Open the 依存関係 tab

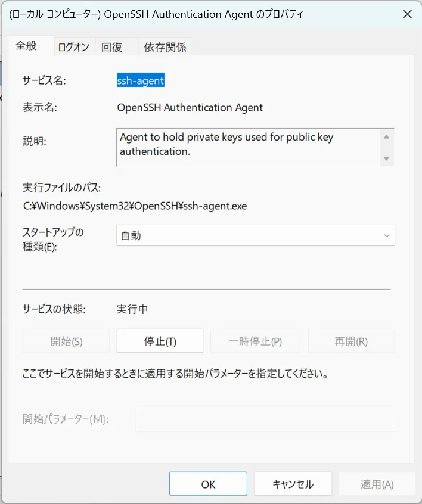click(x=165, y=47)
